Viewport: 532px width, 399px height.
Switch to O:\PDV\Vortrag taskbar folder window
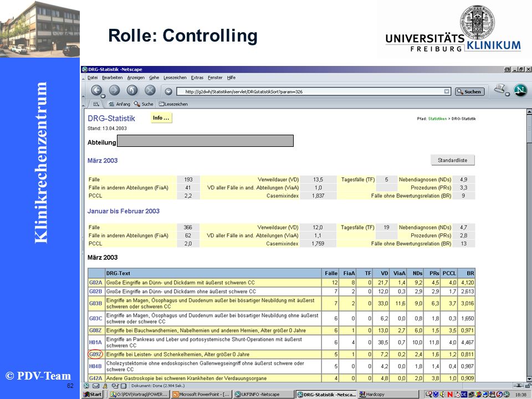(x=139, y=394)
